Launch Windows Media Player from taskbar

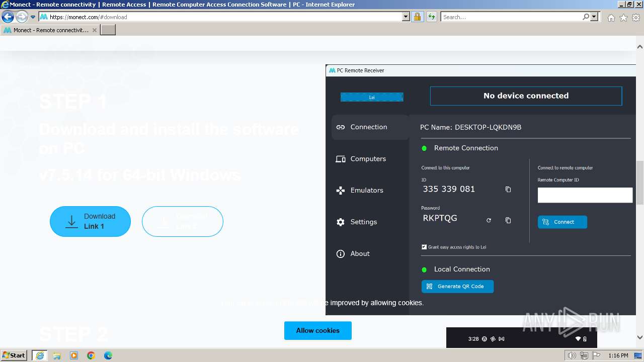(x=74, y=355)
